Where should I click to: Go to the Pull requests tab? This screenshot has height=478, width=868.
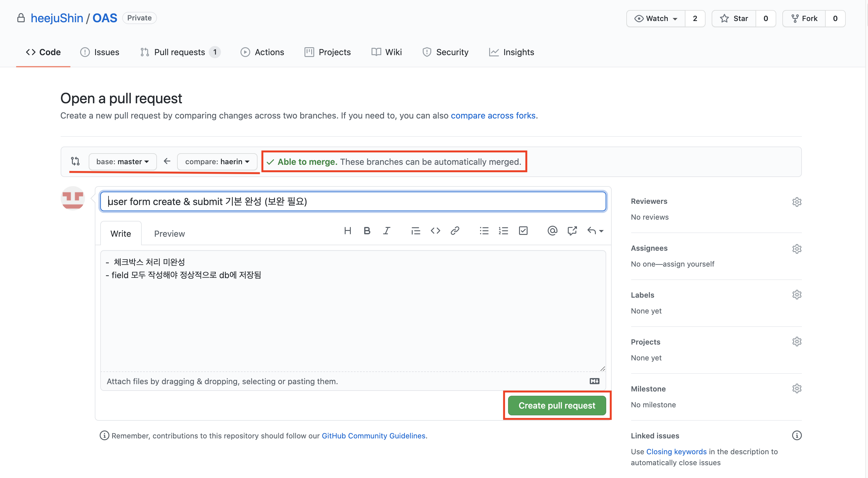180,52
